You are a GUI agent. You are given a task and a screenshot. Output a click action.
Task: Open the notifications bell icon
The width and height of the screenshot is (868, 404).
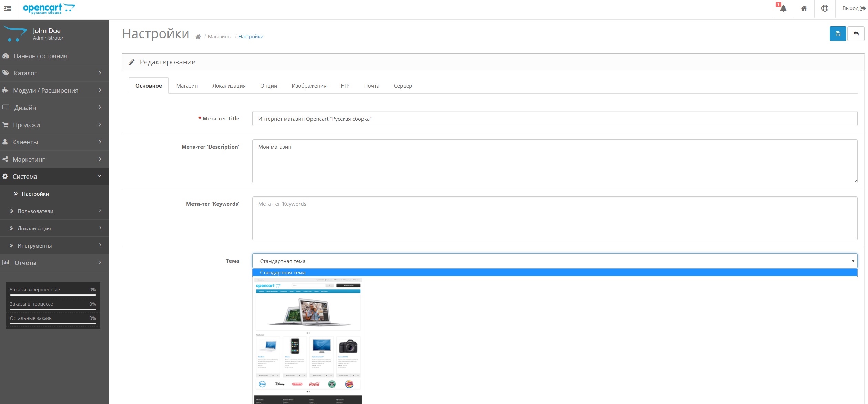[783, 8]
